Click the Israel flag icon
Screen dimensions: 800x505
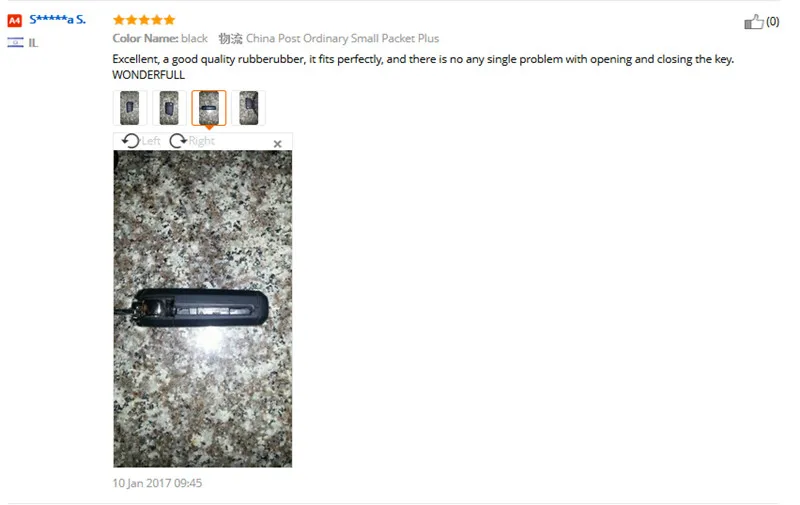click(x=15, y=42)
